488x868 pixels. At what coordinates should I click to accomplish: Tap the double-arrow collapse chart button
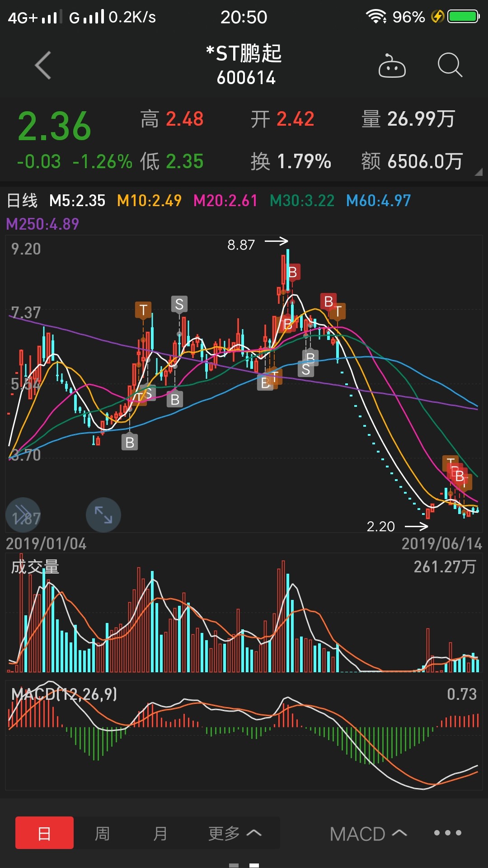(x=23, y=514)
